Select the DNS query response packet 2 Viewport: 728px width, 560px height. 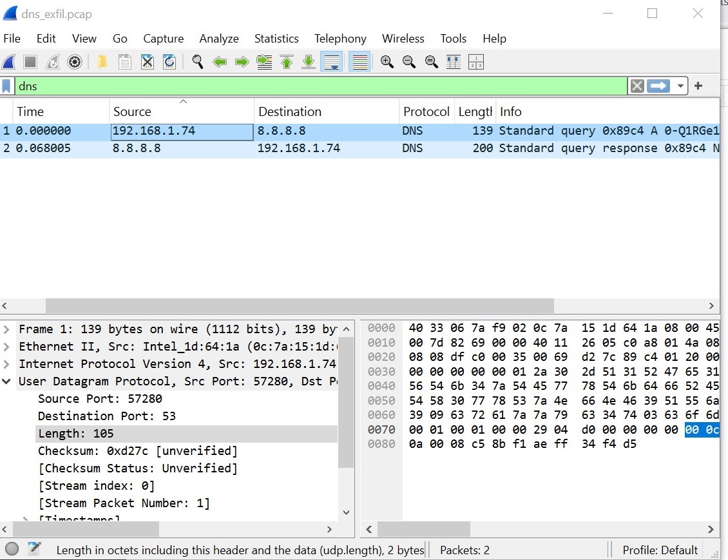(360, 149)
